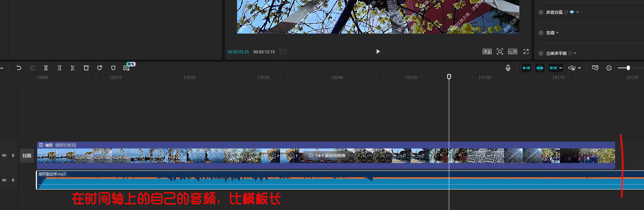Enable the 声音分离 checkbox
The image size is (644, 210).
click(541, 12)
